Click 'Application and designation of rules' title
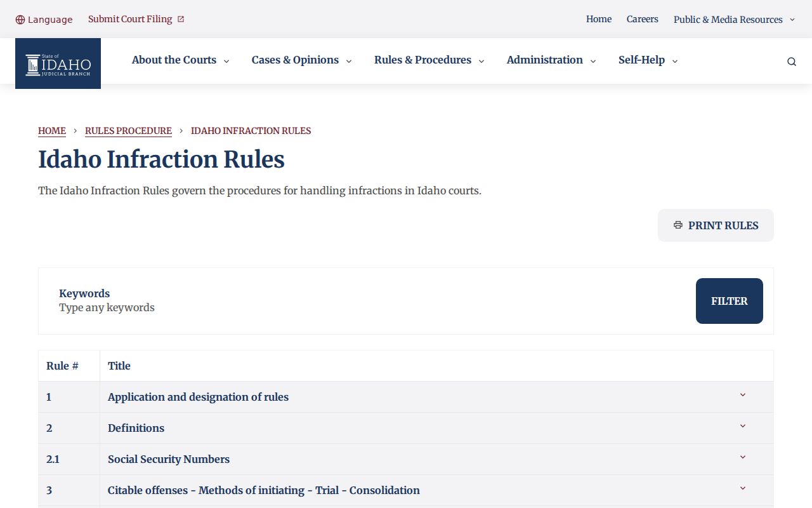 [x=198, y=397]
